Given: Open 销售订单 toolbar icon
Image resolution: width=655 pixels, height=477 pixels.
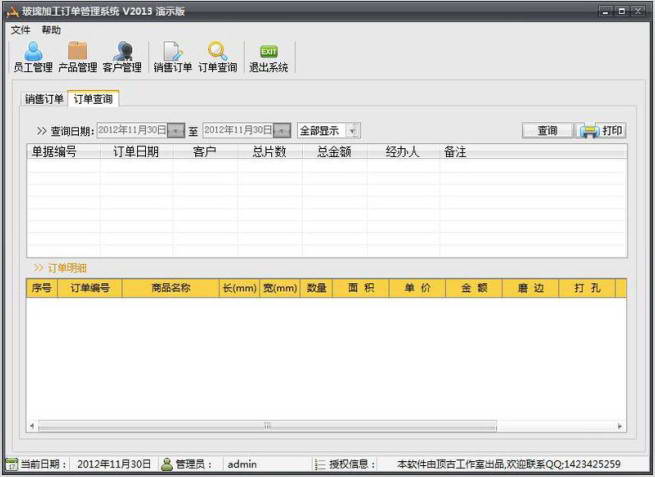Looking at the screenshot, I should [x=173, y=57].
